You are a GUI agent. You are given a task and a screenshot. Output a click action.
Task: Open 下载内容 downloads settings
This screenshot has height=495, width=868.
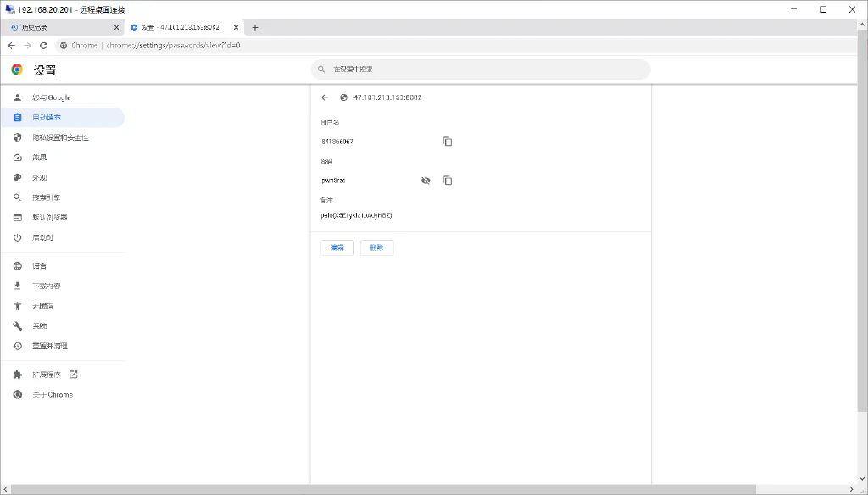pos(46,286)
